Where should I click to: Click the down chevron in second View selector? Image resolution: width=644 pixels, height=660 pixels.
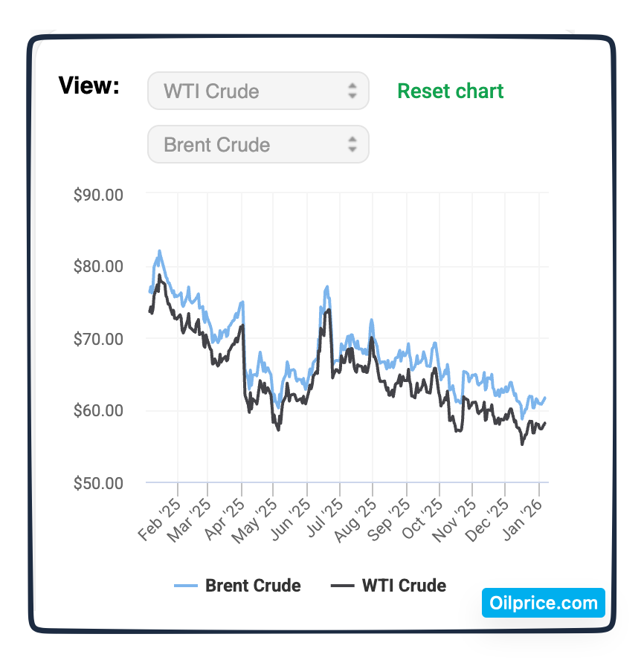[x=352, y=149]
